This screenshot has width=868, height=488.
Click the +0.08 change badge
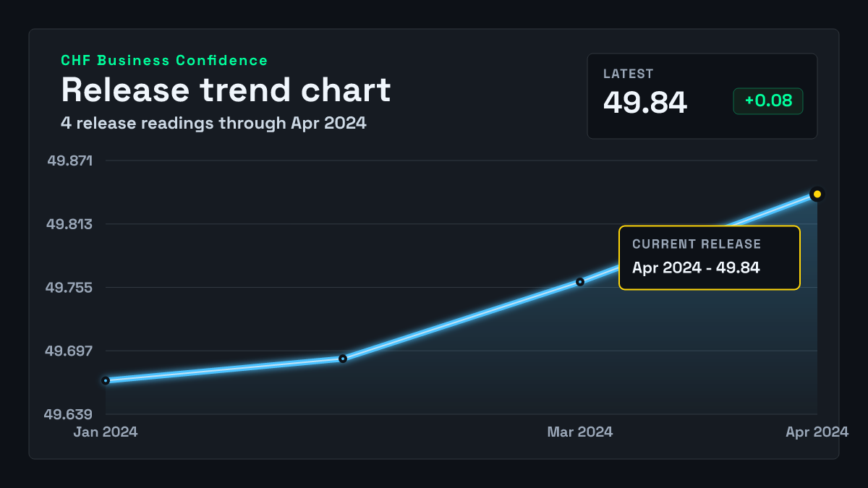coord(768,101)
